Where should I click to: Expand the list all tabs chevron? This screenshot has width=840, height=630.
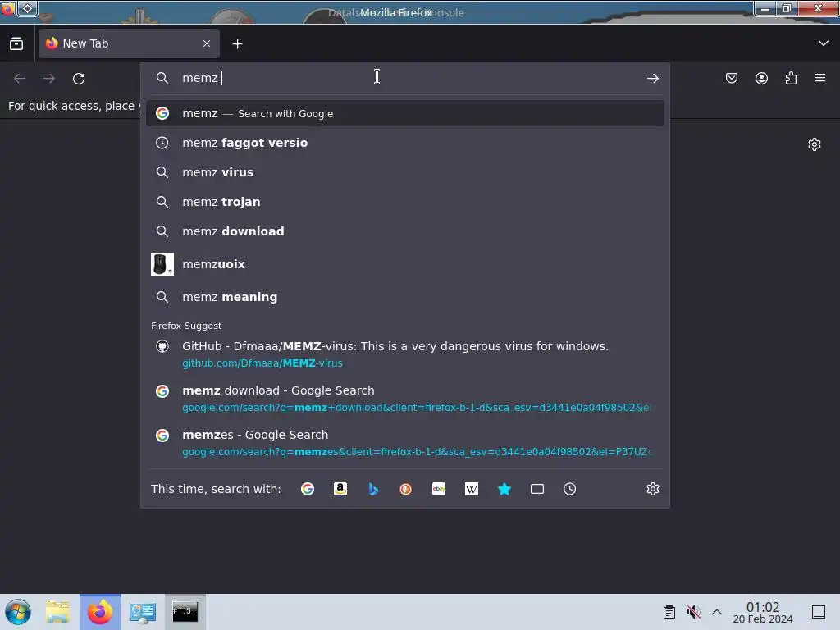click(824, 43)
